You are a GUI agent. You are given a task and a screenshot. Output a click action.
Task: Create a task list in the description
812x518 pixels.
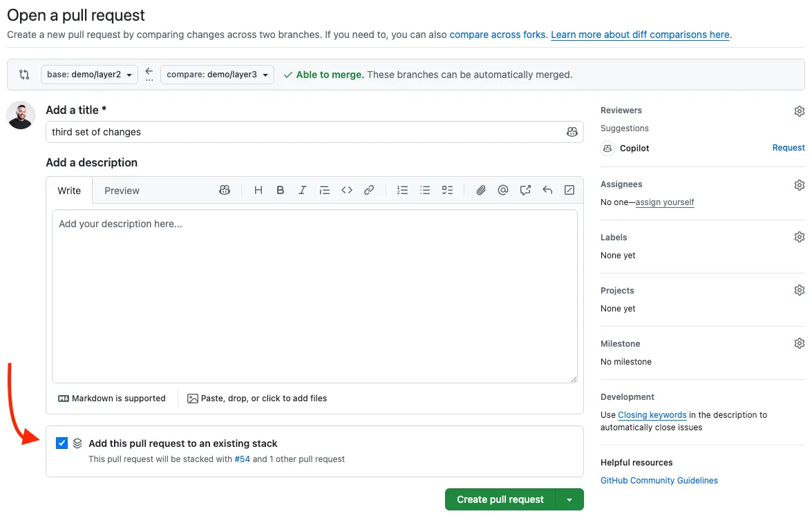click(447, 190)
